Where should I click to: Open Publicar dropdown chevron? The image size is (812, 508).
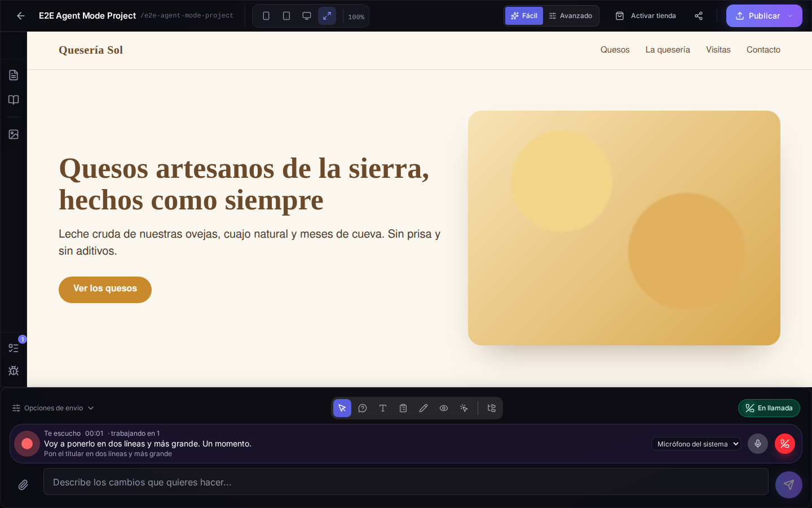click(x=790, y=16)
